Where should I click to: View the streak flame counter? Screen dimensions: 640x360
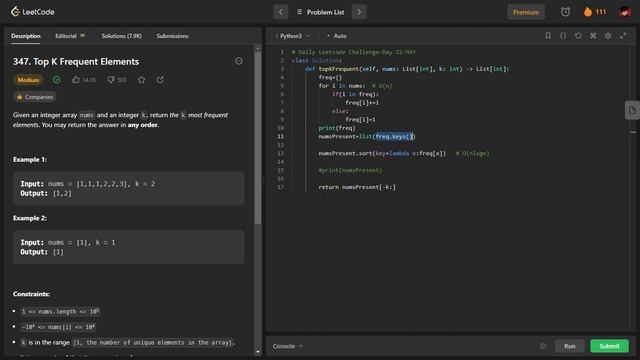tap(595, 12)
